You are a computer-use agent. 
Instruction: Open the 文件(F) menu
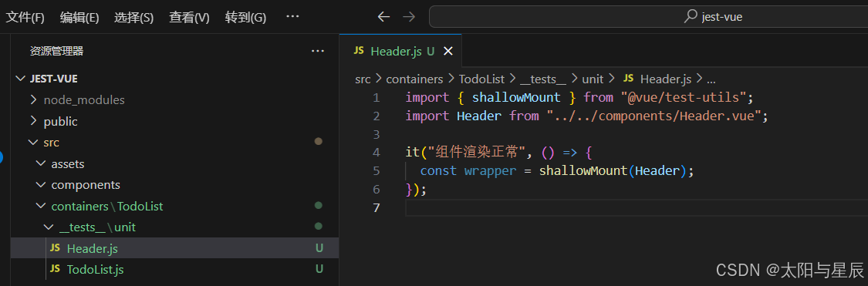click(x=25, y=17)
